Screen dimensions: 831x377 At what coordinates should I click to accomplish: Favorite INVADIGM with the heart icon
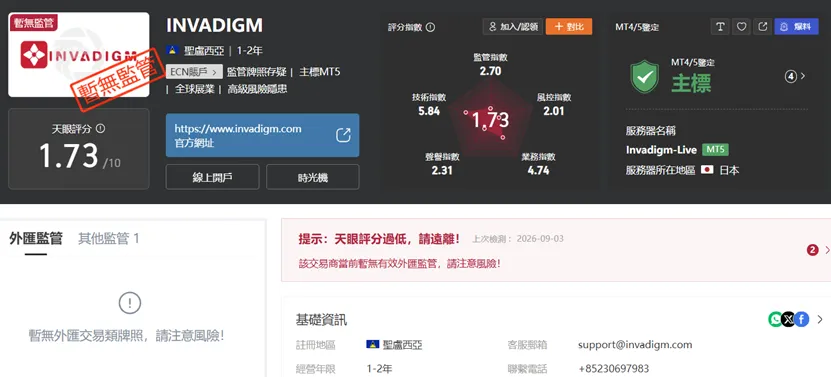(x=741, y=27)
